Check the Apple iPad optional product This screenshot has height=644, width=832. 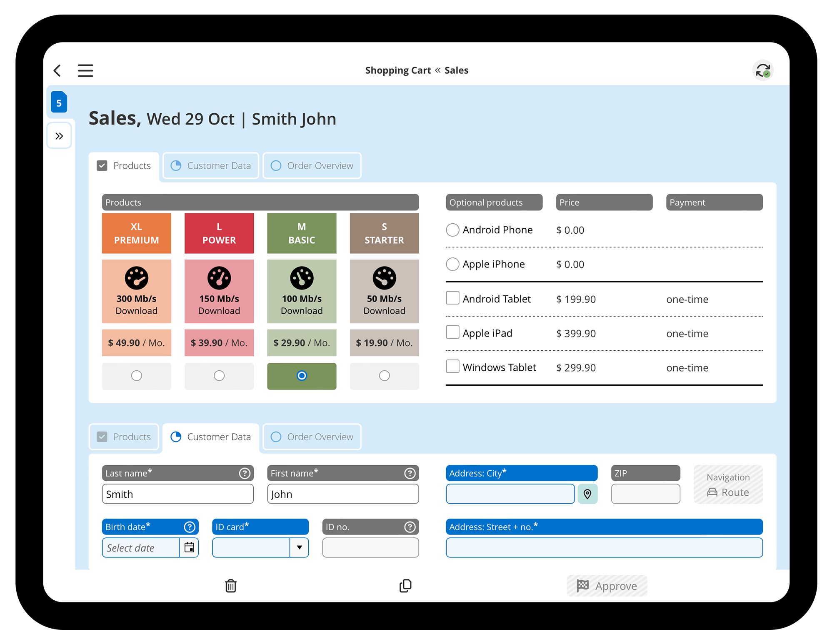tap(452, 332)
